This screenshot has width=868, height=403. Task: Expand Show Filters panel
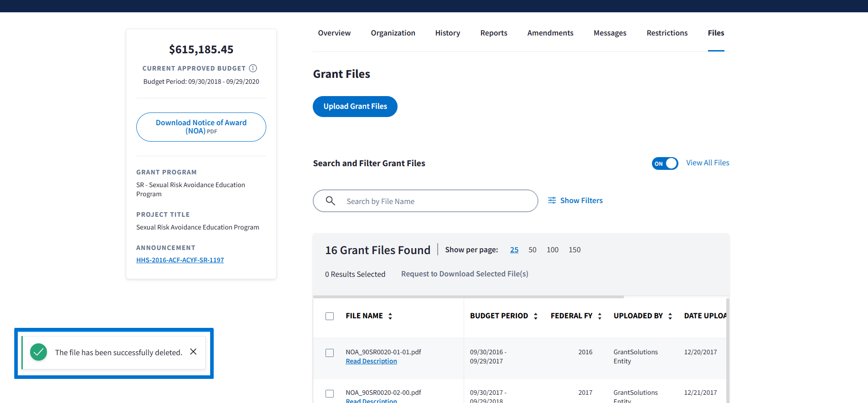point(575,201)
